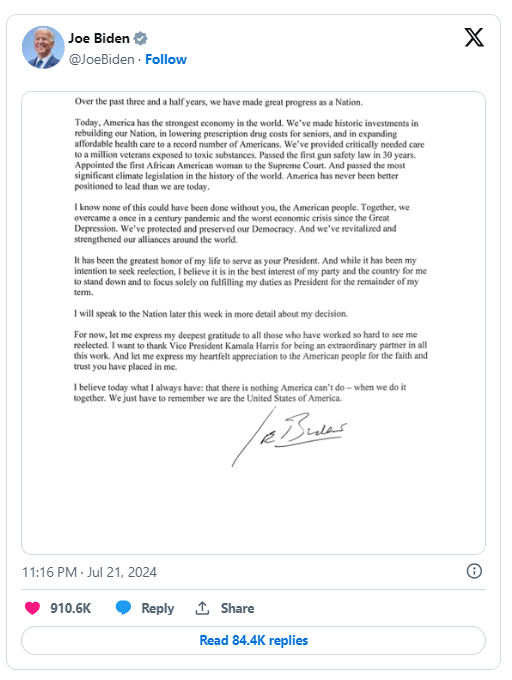Like the post with the heart icon
Screen dimensions: 512x680
[32, 608]
